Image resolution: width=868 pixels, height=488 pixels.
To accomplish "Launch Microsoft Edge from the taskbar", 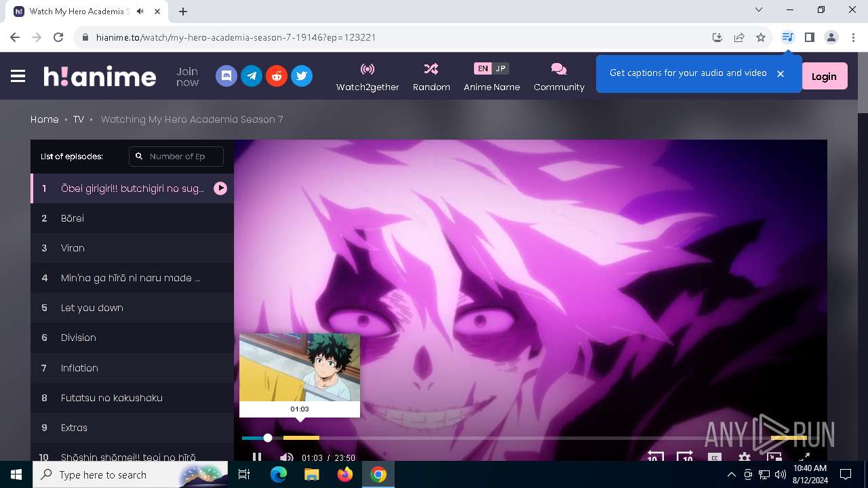I will point(279,474).
